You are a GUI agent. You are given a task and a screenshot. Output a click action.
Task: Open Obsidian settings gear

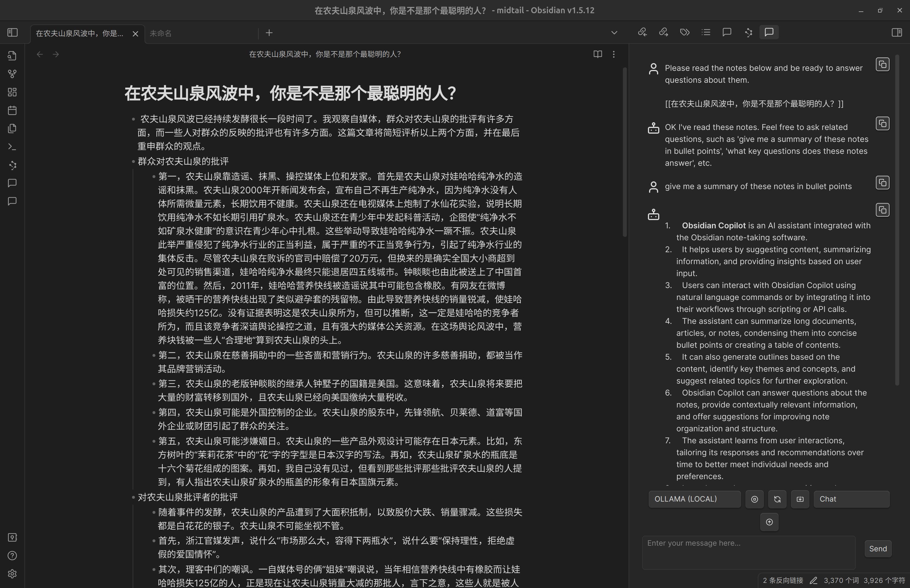(12, 574)
